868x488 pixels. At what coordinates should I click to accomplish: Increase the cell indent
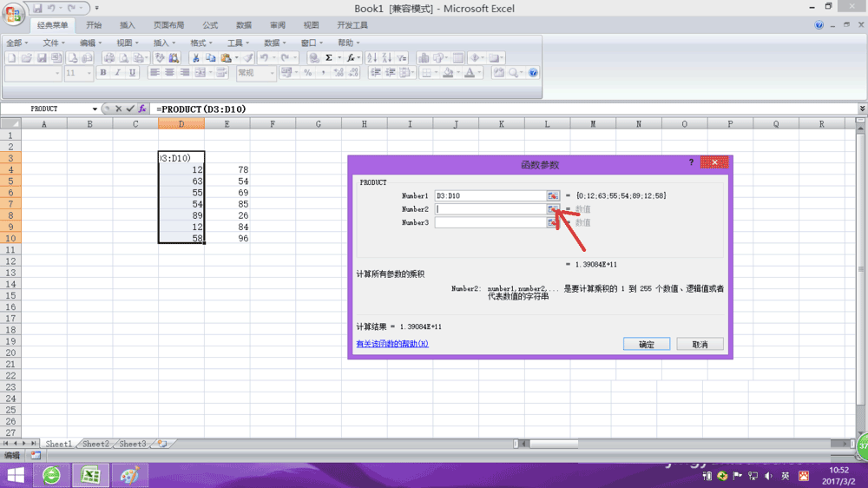click(x=391, y=73)
